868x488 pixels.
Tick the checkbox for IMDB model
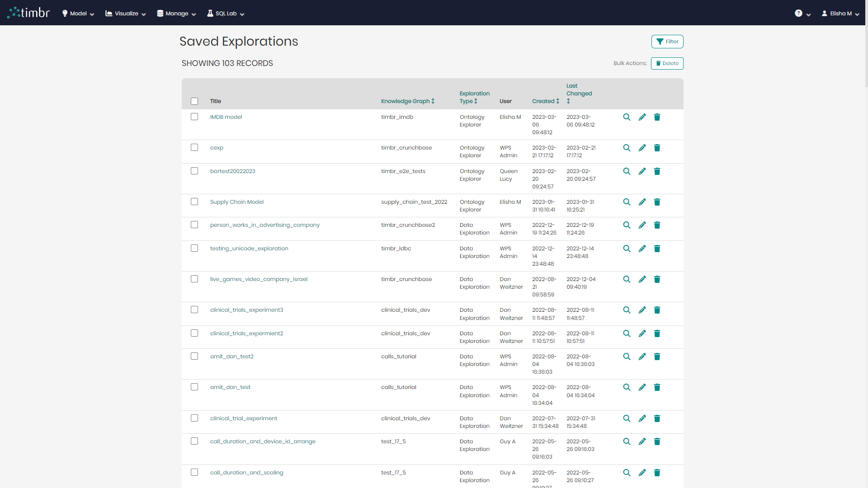[194, 117]
